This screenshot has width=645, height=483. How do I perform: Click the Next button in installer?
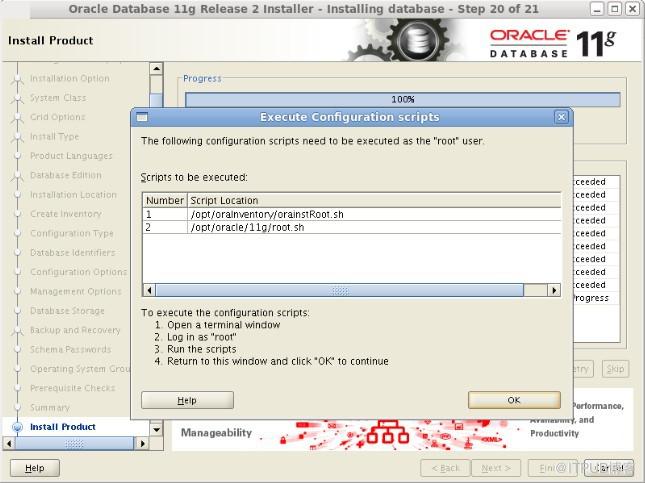pyautogui.click(x=496, y=468)
